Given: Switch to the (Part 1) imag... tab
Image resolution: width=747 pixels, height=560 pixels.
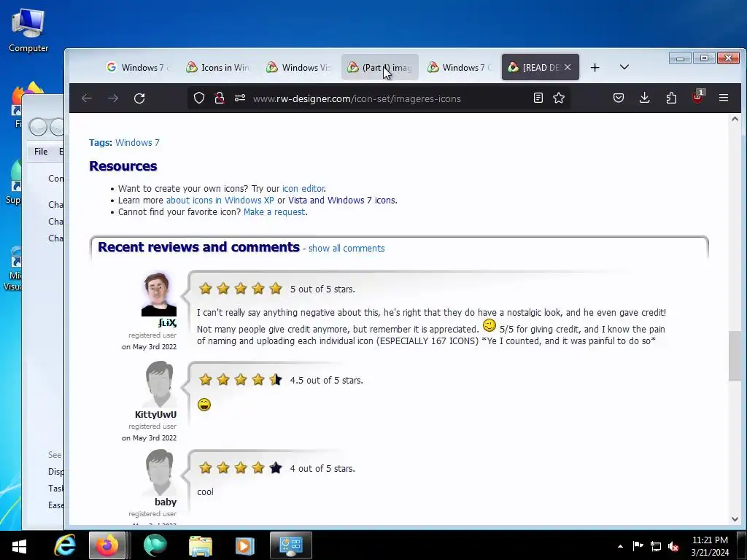Looking at the screenshot, I should pos(379,67).
